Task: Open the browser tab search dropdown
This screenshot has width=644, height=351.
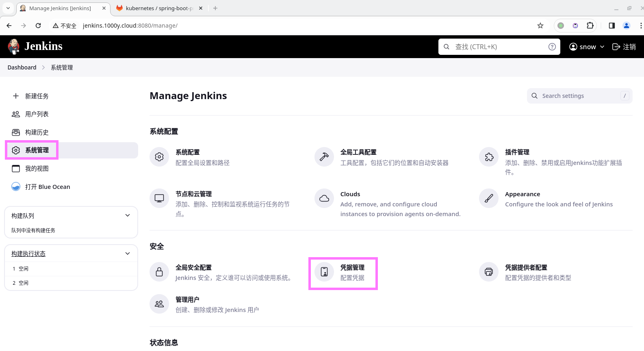Action: click(8, 8)
